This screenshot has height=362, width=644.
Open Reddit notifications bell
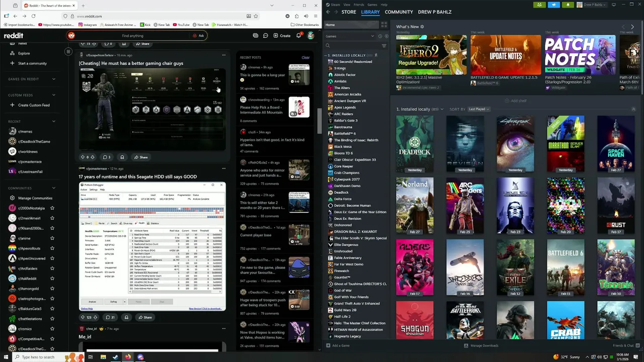tap(298, 36)
